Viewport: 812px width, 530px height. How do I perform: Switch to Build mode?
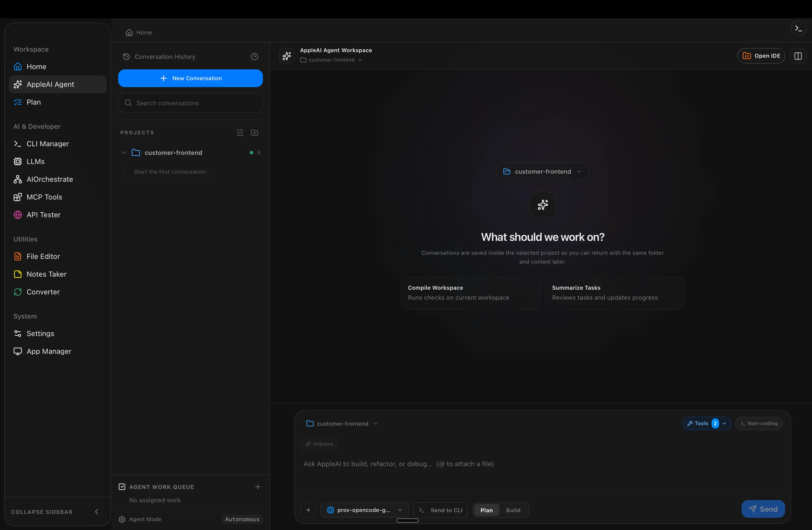[513, 510]
